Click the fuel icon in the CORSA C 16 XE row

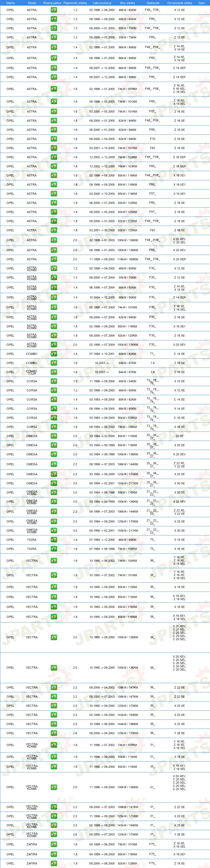pos(54,418)
